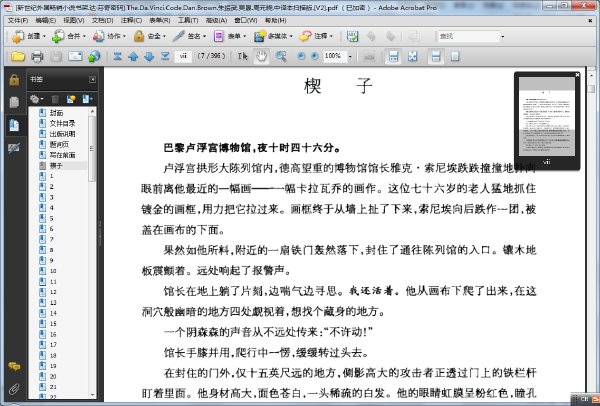Image resolution: width=600 pixels, height=406 pixels.
Task: Select the bookmark labeled 10
Action: tap(53, 271)
